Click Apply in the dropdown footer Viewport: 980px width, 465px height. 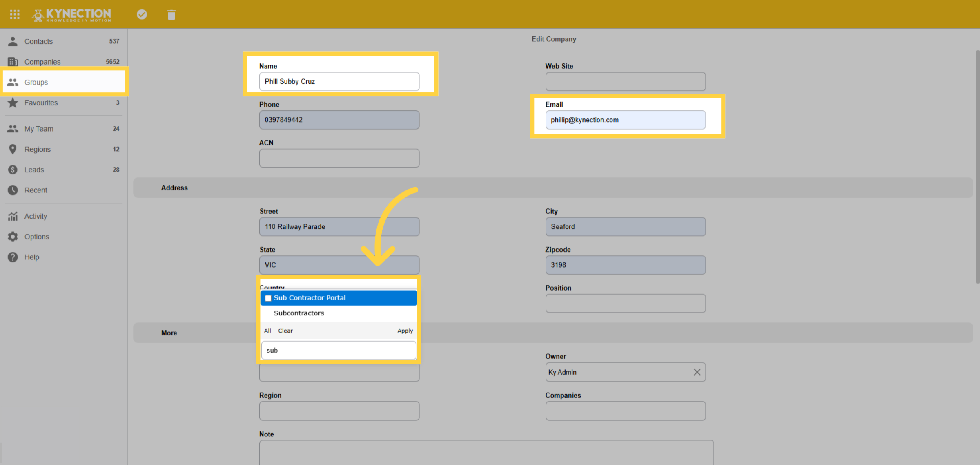(405, 331)
